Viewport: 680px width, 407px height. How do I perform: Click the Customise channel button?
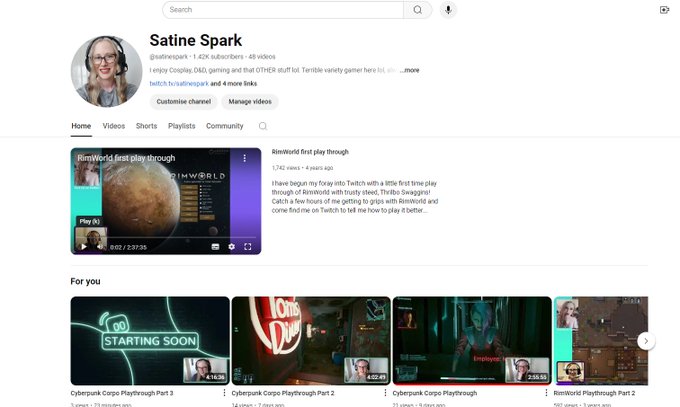(x=183, y=102)
